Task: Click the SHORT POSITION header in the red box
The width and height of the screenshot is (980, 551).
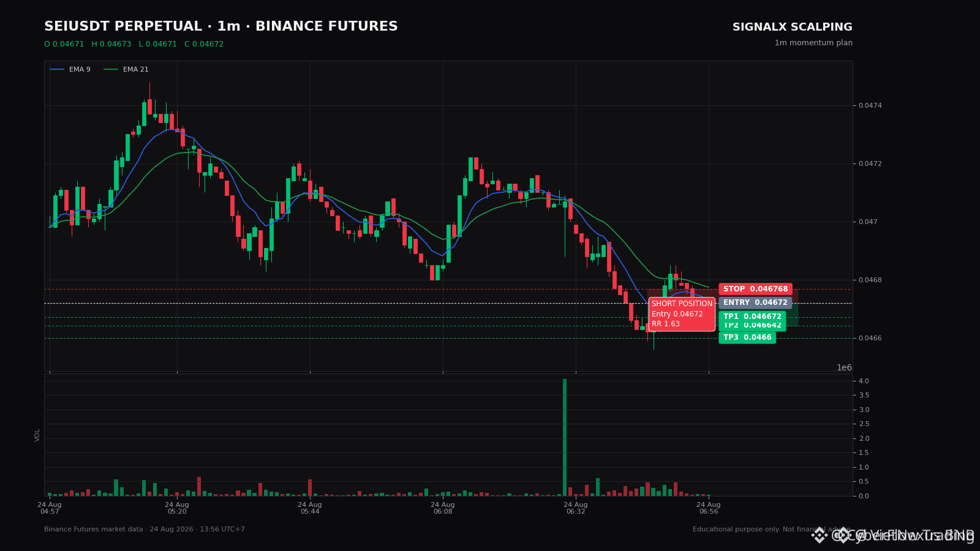Action: (x=682, y=304)
